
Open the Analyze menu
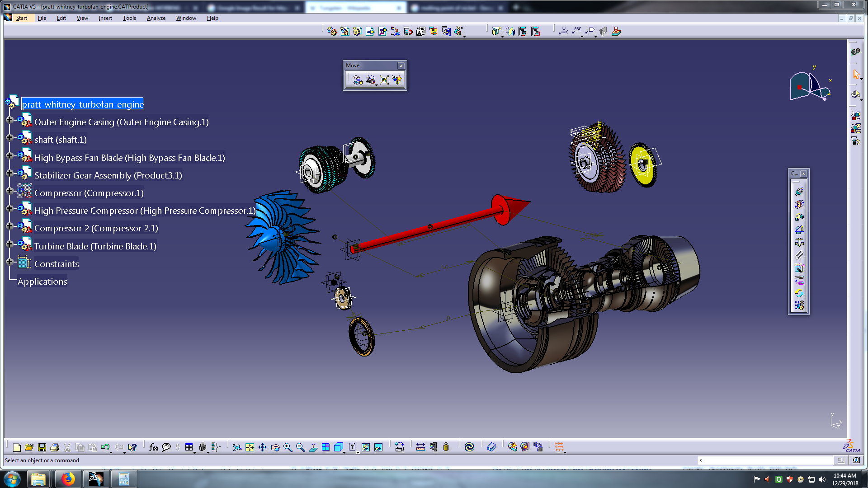(x=156, y=18)
